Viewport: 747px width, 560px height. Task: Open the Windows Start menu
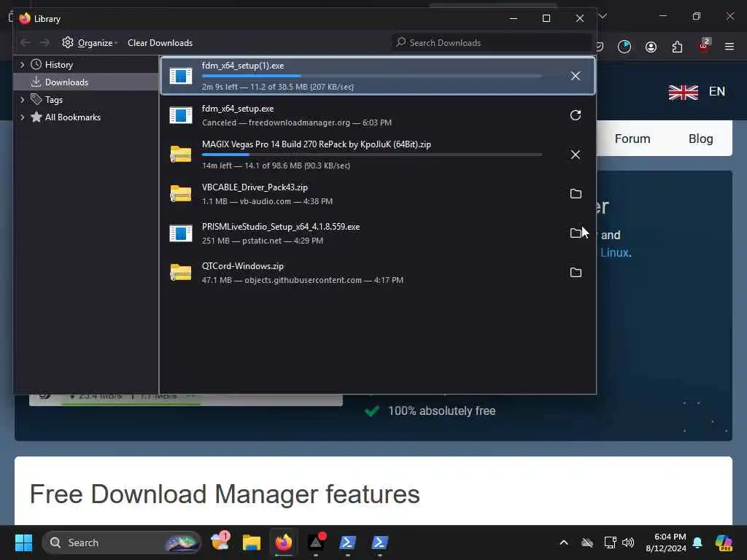point(23,542)
